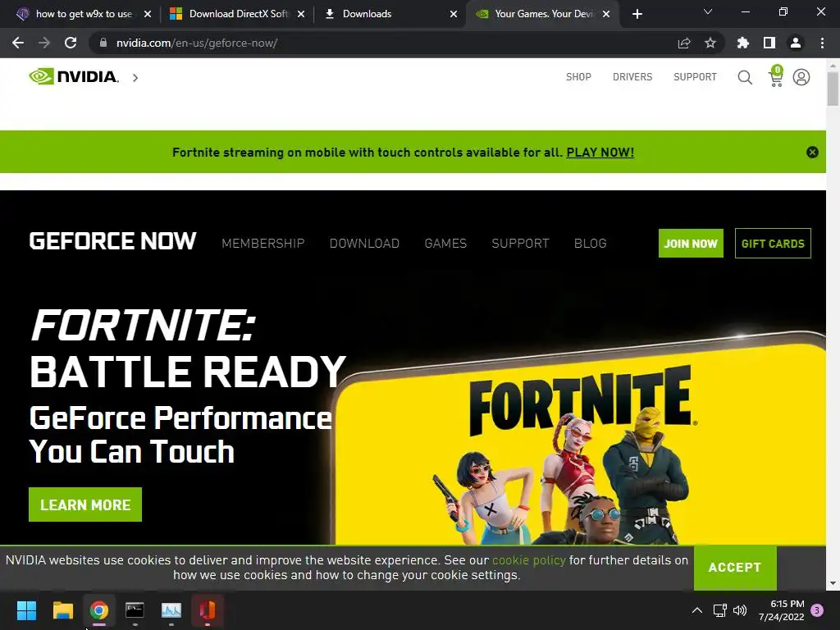Click the page vertical scrollbar thumb
840x630 pixels.
tap(833, 89)
